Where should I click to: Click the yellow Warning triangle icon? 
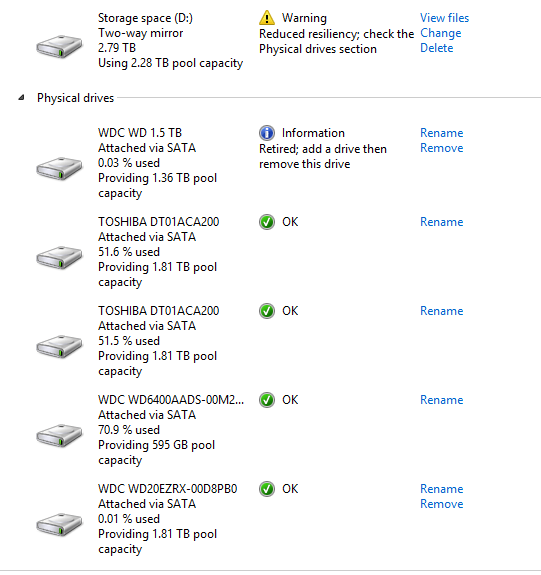[x=267, y=18]
